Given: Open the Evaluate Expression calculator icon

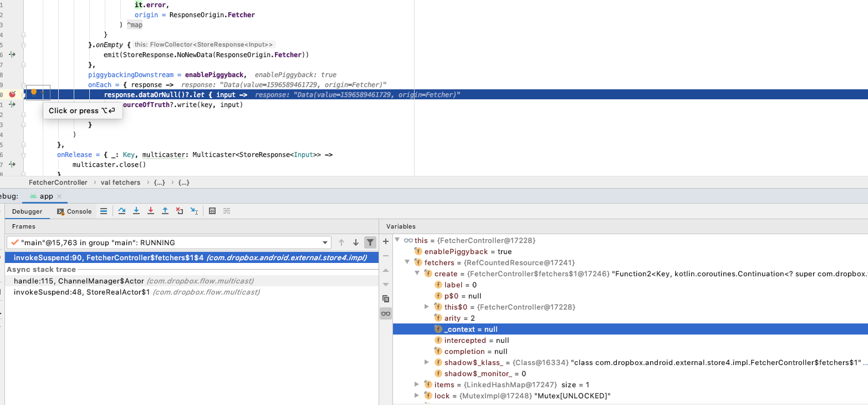Looking at the screenshot, I should [x=212, y=211].
